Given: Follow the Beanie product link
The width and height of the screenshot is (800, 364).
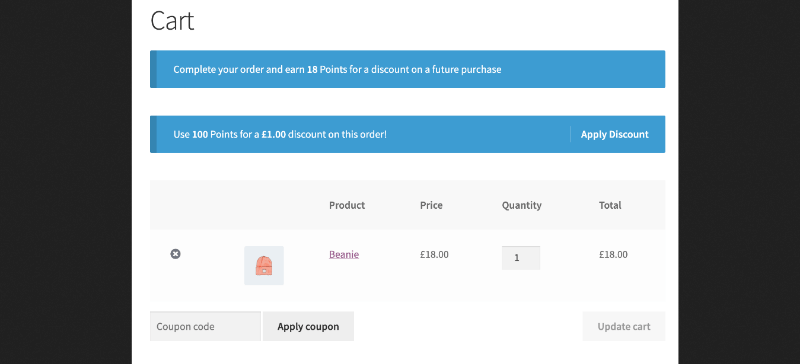Looking at the screenshot, I should [344, 254].
